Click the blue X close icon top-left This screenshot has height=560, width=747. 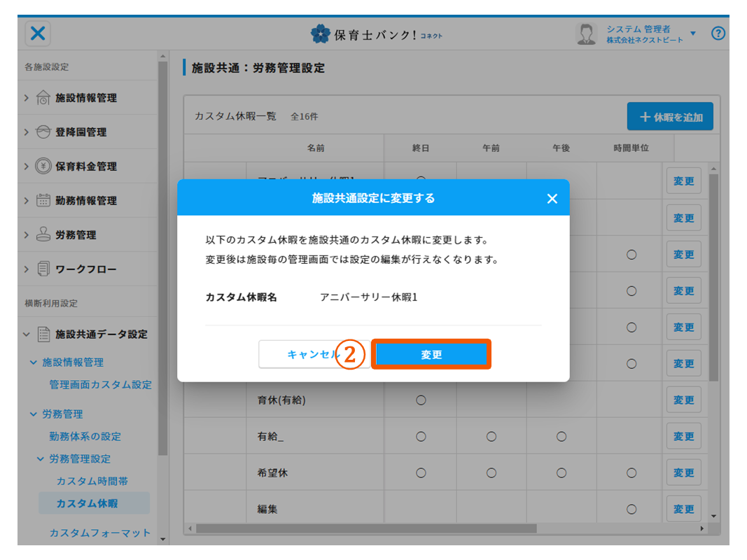tap(39, 34)
